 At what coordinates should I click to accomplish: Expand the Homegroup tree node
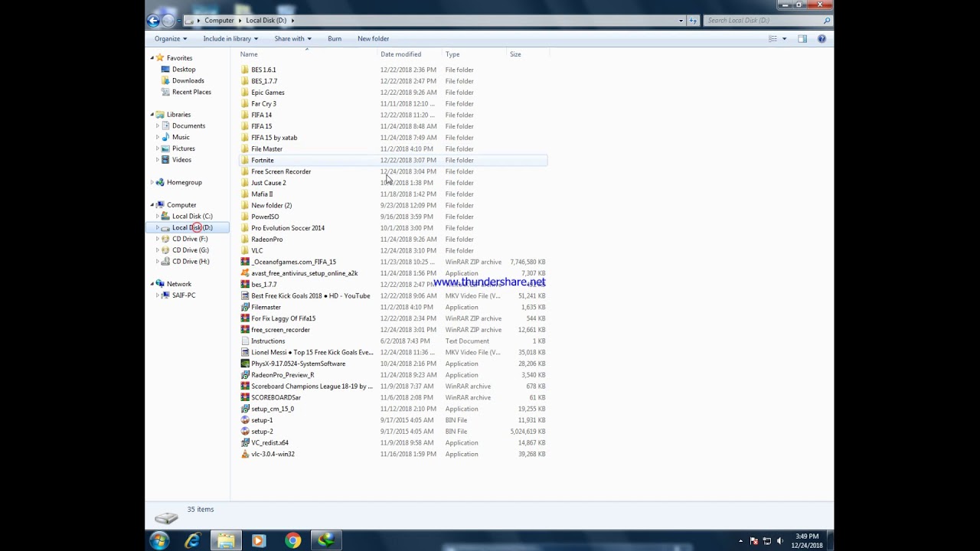point(152,182)
